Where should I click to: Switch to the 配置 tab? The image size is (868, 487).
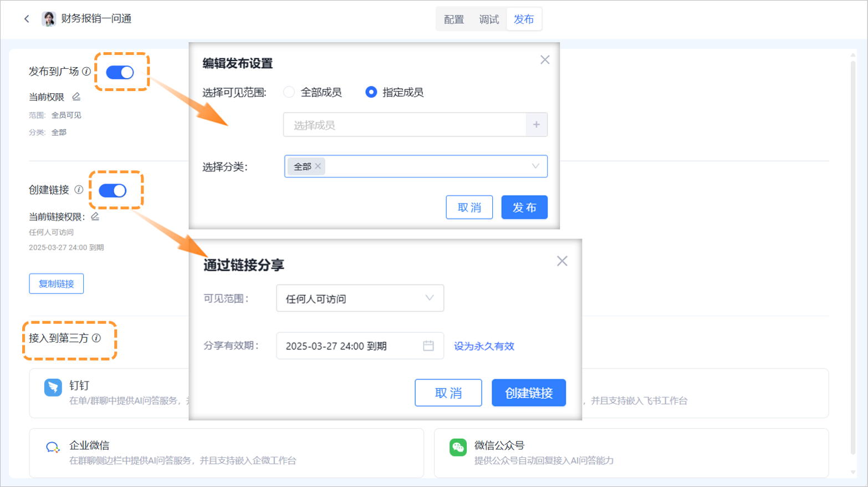[x=453, y=19]
